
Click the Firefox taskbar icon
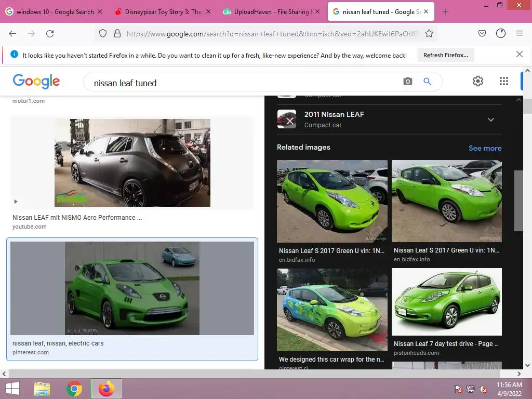[106, 389]
